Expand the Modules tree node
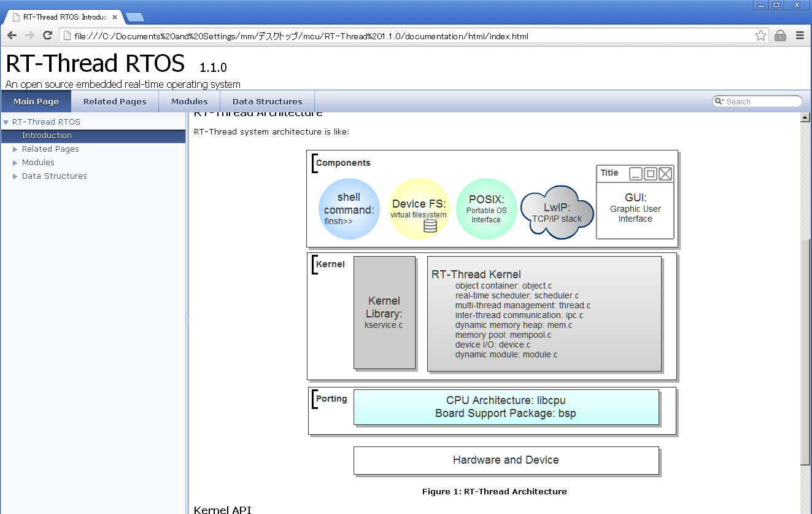This screenshot has height=514, width=812. [15, 163]
